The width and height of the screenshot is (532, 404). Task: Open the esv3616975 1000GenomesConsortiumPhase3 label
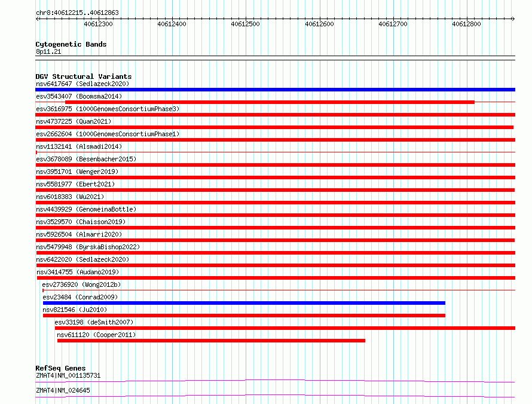point(108,109)
